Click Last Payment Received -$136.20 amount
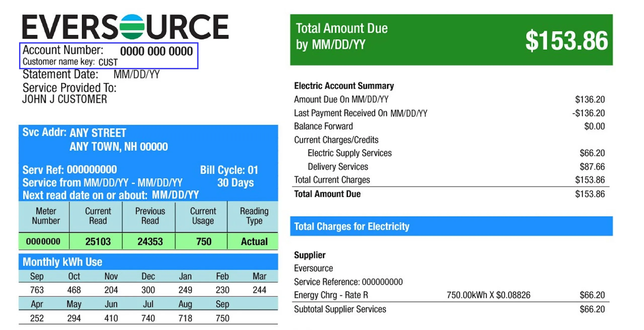Image resolution: width=644 pixels, height=330 pixels. tap(589, 113)
